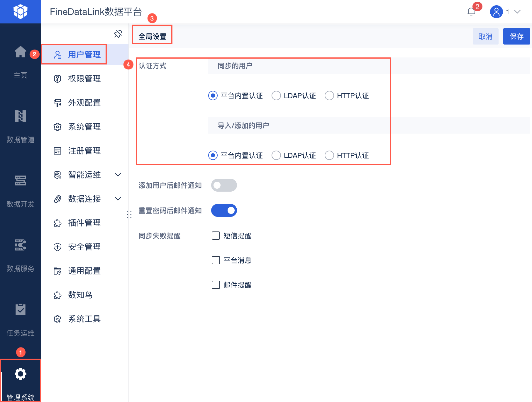Toggle the pin sidebar icon
532x402 pixels.
pos(118,34)
